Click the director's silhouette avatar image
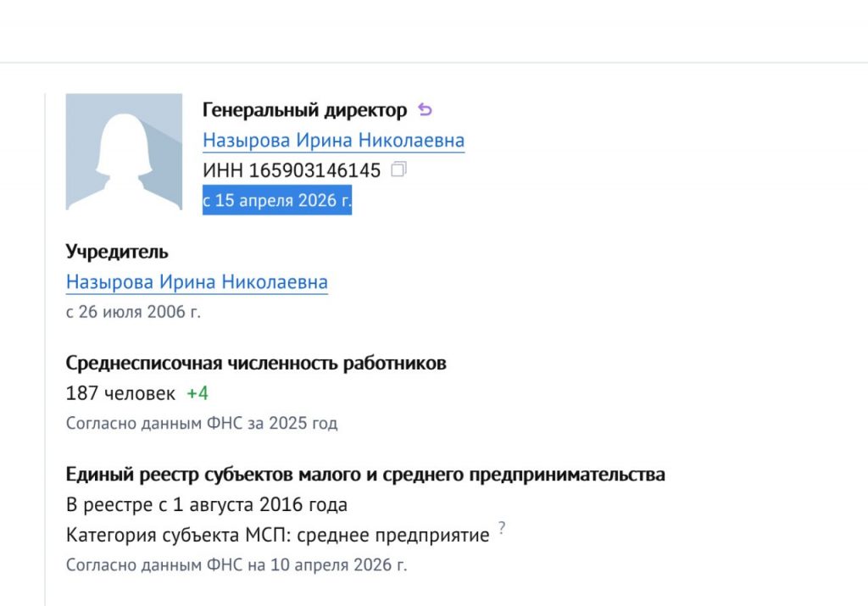Image resolution: width=868 pixels, height=606 pixels. [x=124, y=152]
